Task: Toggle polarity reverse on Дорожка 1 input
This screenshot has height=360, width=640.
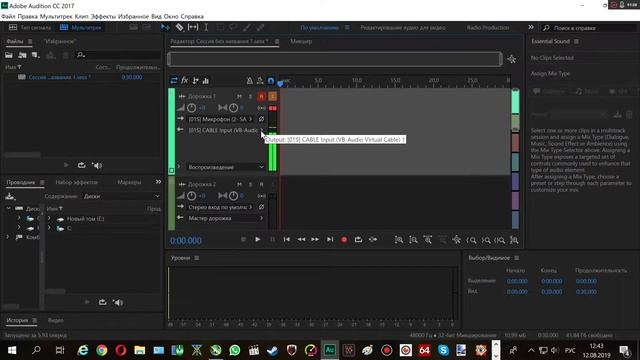Action: pos(261,119)
